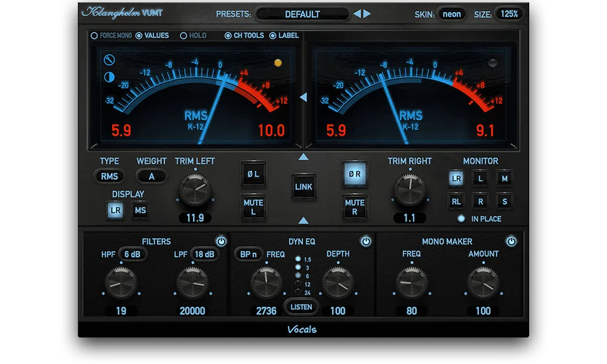Screen dimensions: 607x364
Task: Click the MONO MAKER FREQ knob
Action: tap(412, 283)
